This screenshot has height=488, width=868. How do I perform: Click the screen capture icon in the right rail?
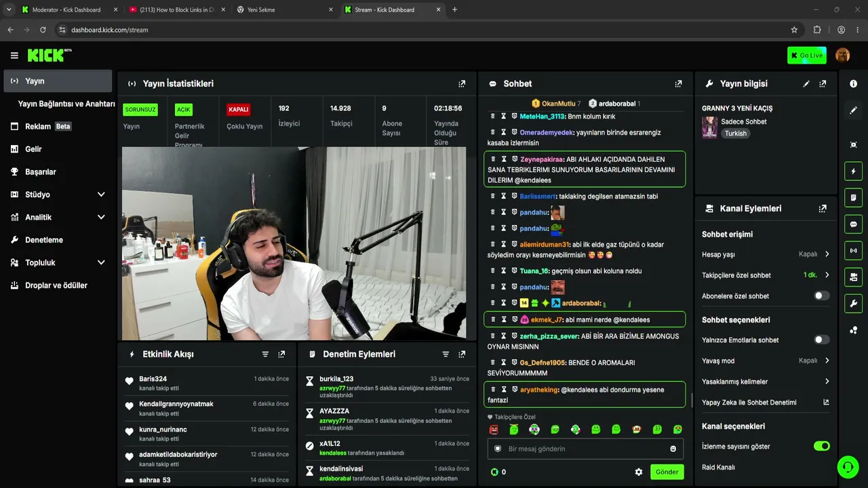click(x=853, y=144)
